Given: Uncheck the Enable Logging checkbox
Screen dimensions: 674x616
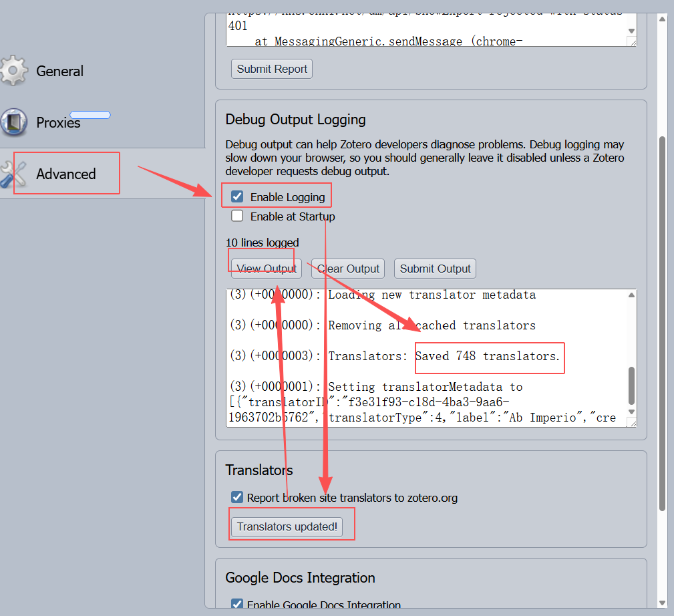Looking at the screenshot, I should (x=237, y=196).
